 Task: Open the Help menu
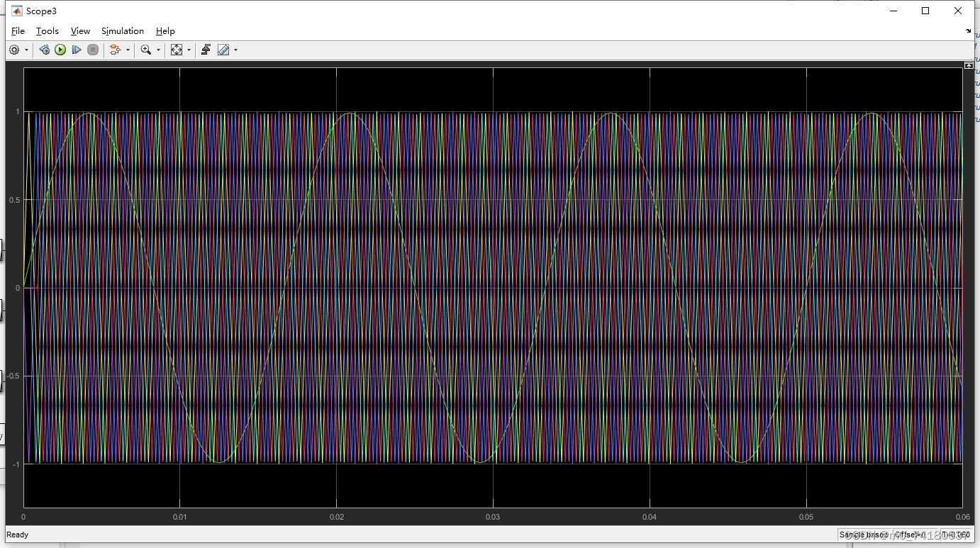tap(165, 31)
